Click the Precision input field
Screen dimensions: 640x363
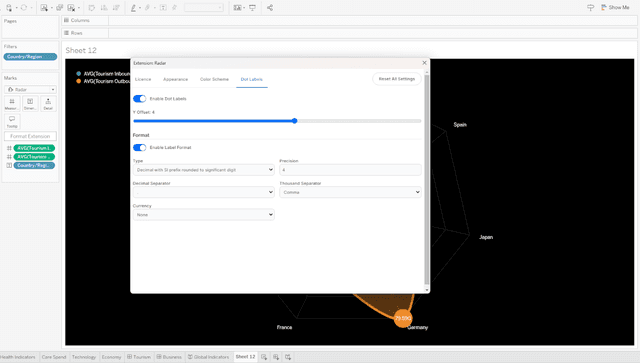[x=350, y=170]
